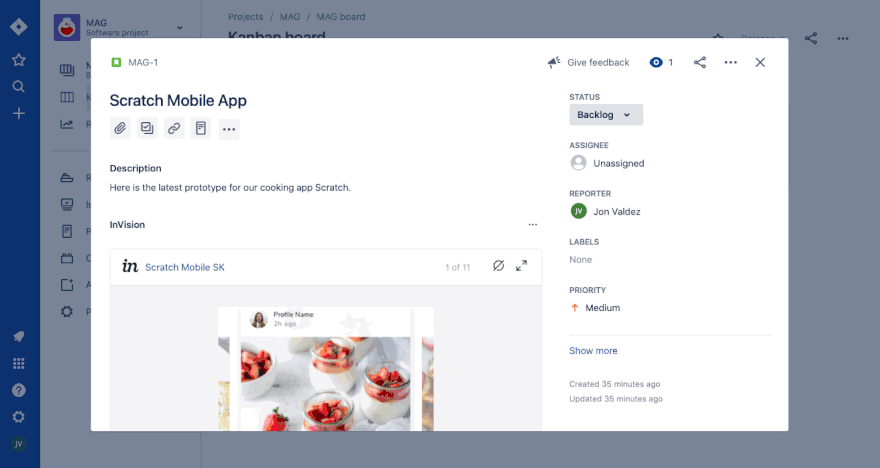Image resolution: width=880 pixels, height=468 pixels.
Task: Open the MAG-1 issue key link
Action: 143,62
